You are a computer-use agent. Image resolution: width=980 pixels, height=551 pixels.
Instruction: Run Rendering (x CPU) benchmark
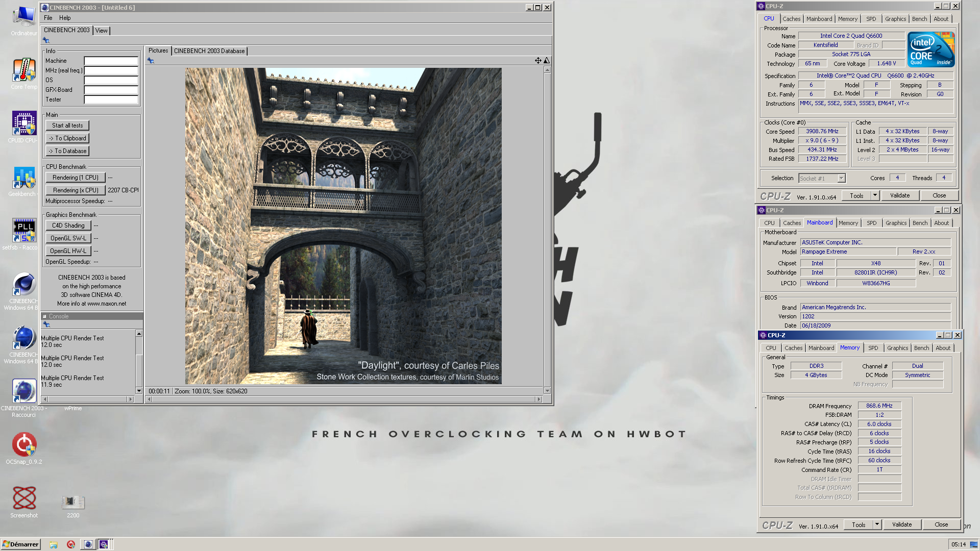76,190
